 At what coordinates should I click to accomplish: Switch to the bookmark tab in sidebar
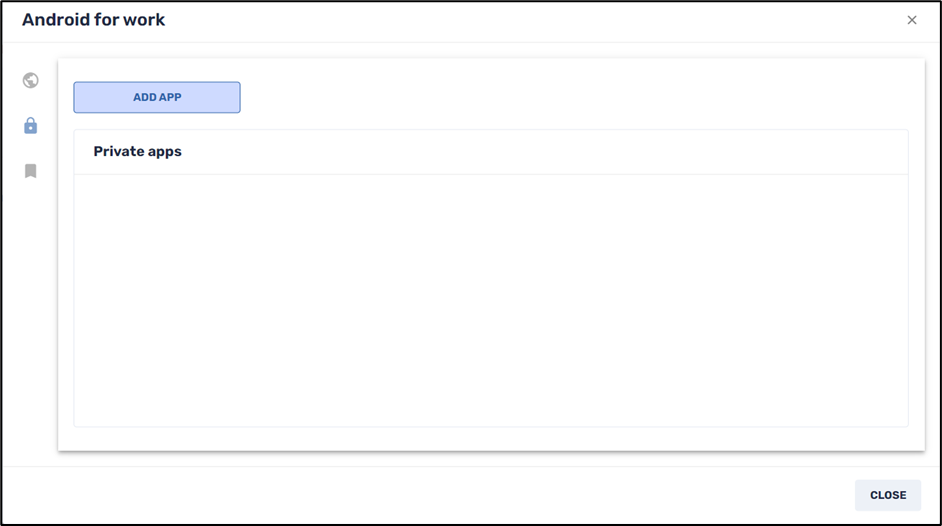point(31,171)
